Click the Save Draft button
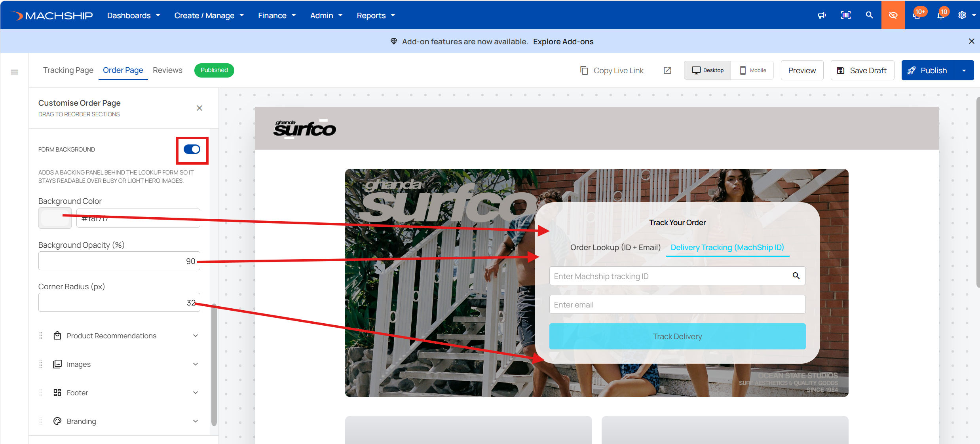The width and height of the screenshot is (980, 444). [862, 70]
